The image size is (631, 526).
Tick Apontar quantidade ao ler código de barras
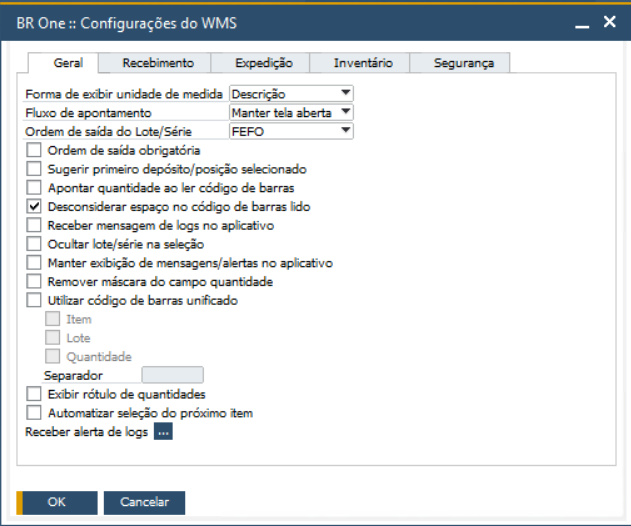[x=35, y=188]
